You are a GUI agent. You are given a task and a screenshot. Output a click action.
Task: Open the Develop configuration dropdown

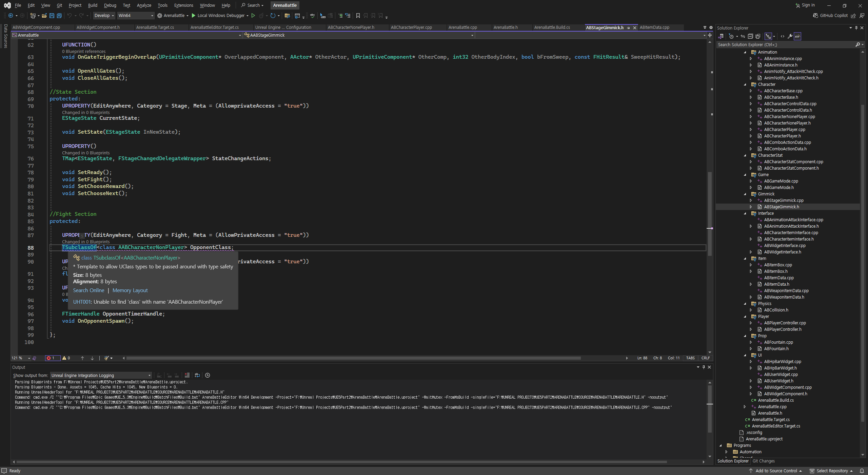(x=104, y=16)
